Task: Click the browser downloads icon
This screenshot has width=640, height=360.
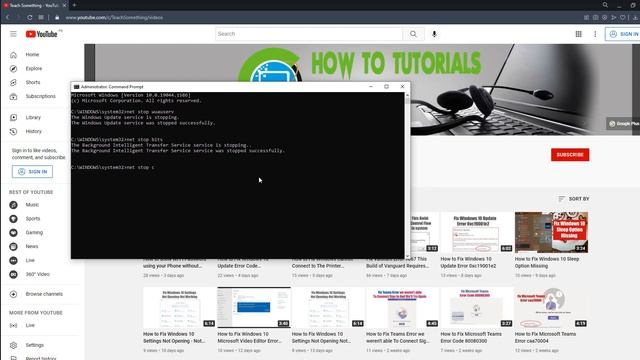Action: point(635,18)
